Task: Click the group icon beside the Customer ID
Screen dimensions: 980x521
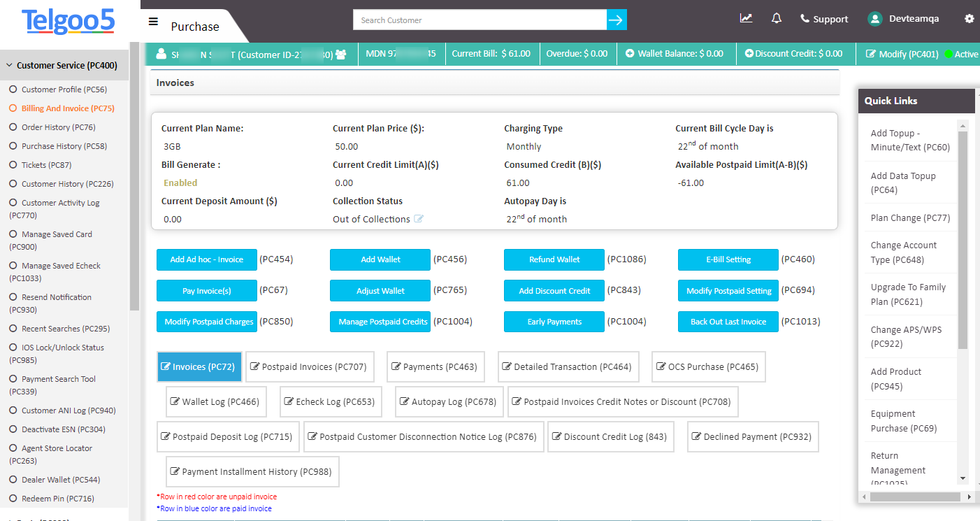Action: (x=340, y=53)
